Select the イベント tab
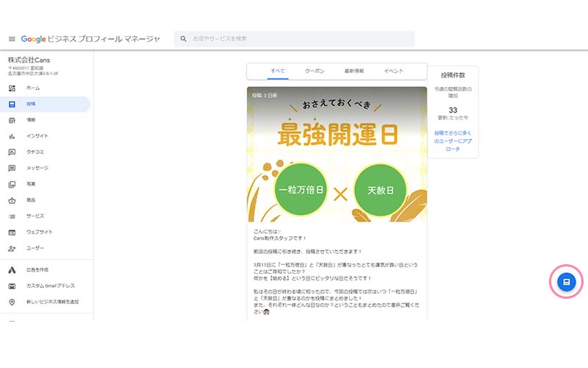Screen dimensions: 588x368 click(x=394, y=71)
